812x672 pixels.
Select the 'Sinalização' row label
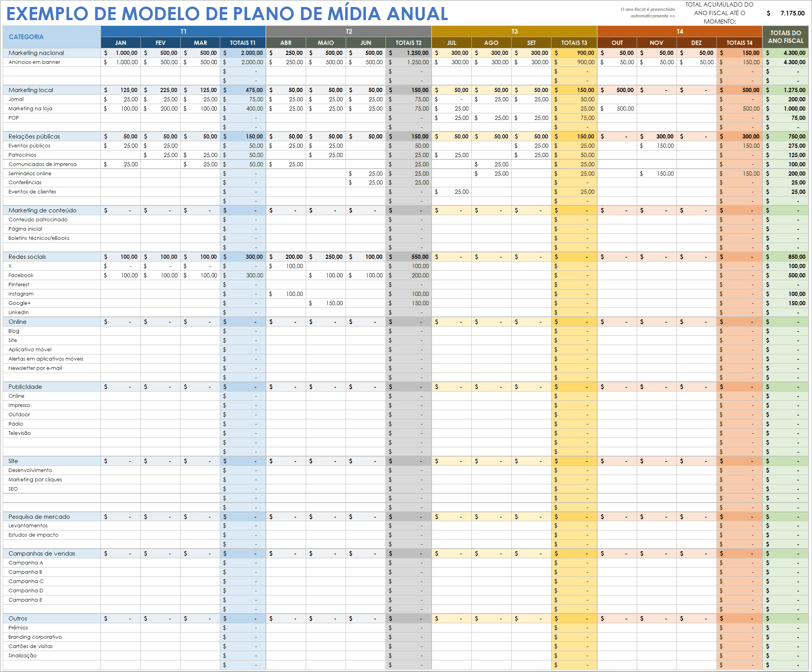[23, 655]
